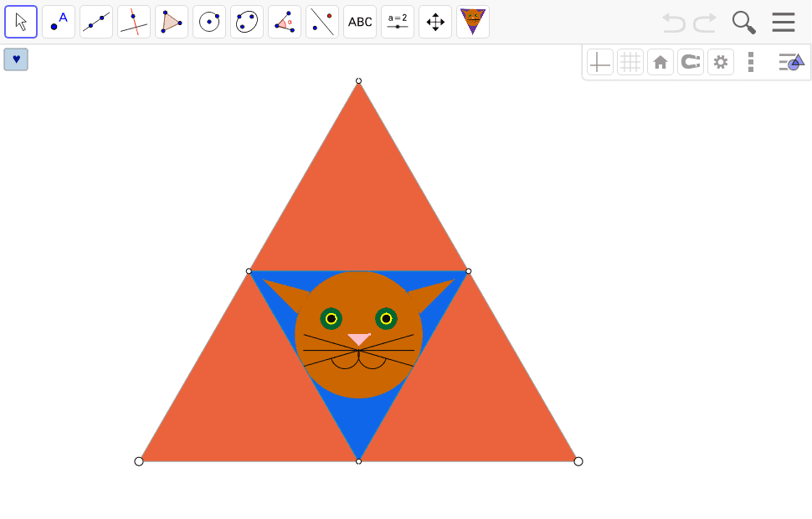This screenshot has height=519, width=812.
Task: Choose the Point tool
Action: 59,22
